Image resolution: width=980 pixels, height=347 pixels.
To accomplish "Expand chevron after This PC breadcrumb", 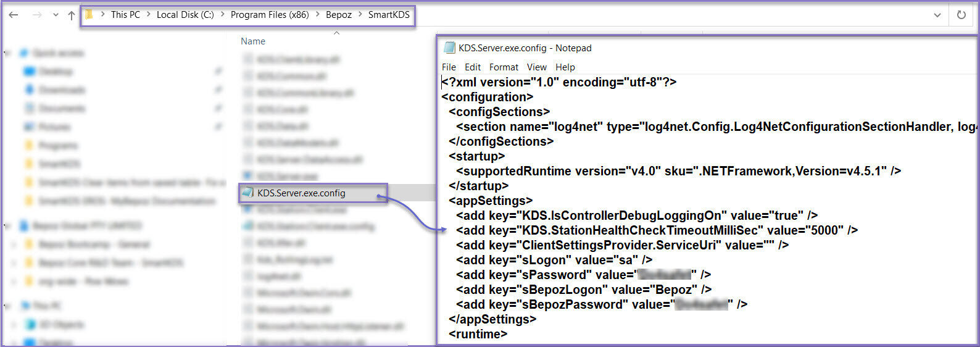I will (149, 15).
